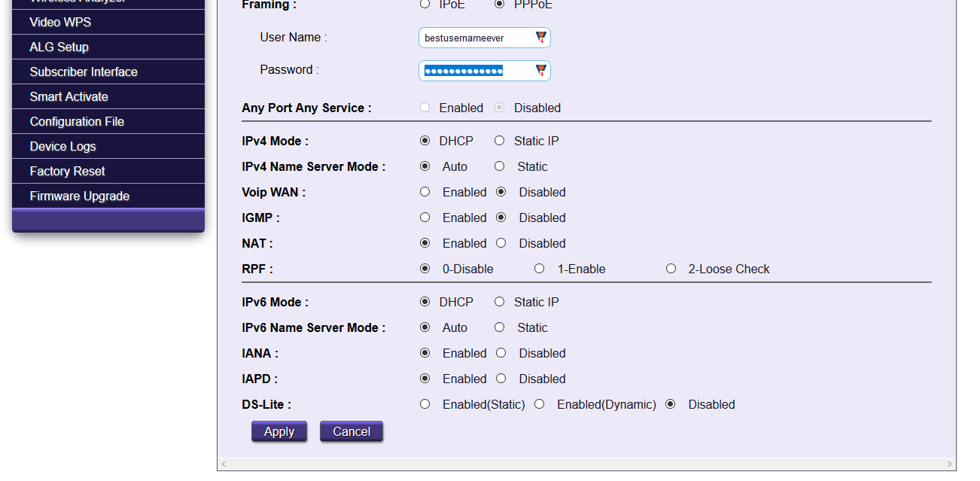This screenshot has width=980, height=481.
Task: Go to Device Logs page
Action: pyautogui.click(x=63, y=146)
